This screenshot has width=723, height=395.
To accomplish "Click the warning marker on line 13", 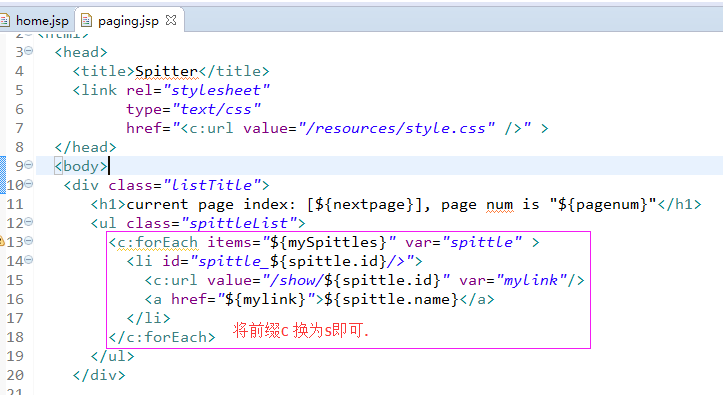I will 2,241.
